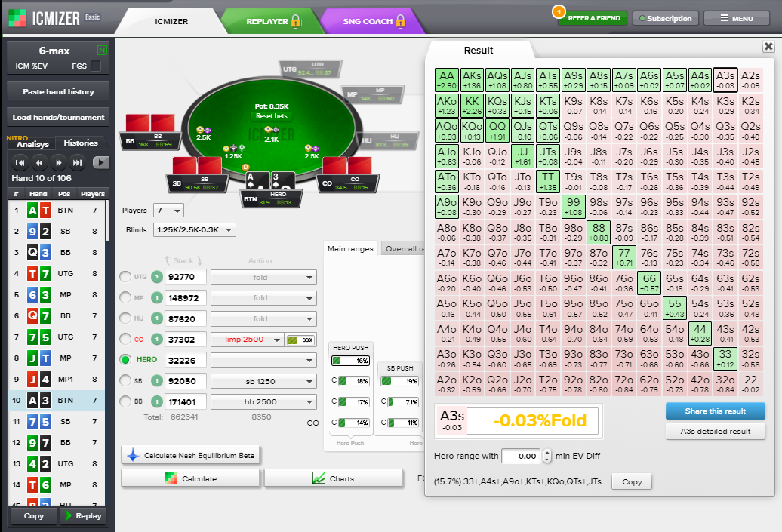
Task: Select the CO radio button
Action: pyautogui.click(x=125, y=339)
